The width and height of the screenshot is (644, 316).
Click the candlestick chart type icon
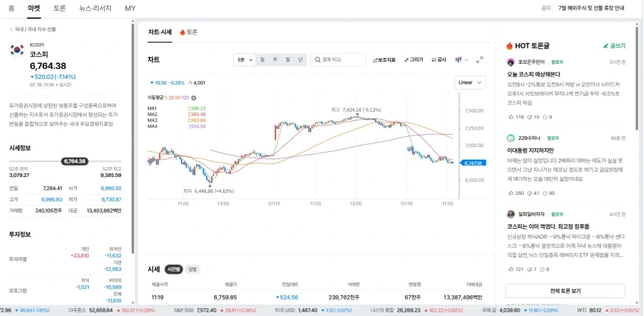point(459,59)
